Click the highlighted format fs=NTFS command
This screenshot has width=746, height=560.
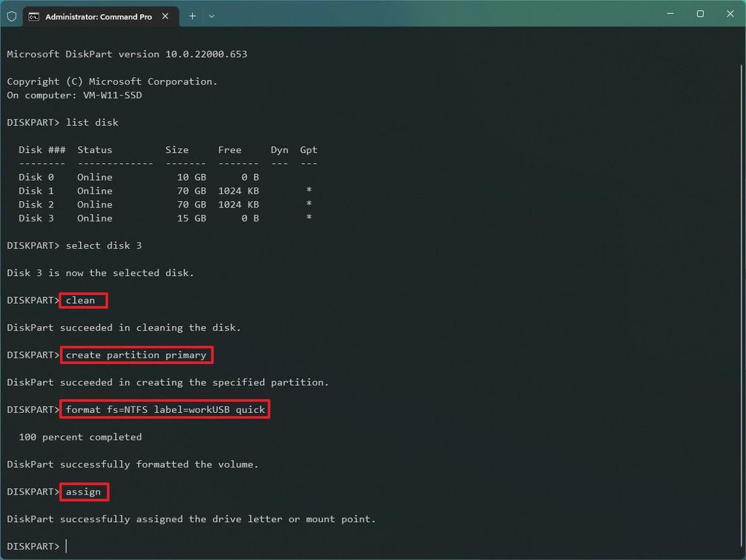165,409
